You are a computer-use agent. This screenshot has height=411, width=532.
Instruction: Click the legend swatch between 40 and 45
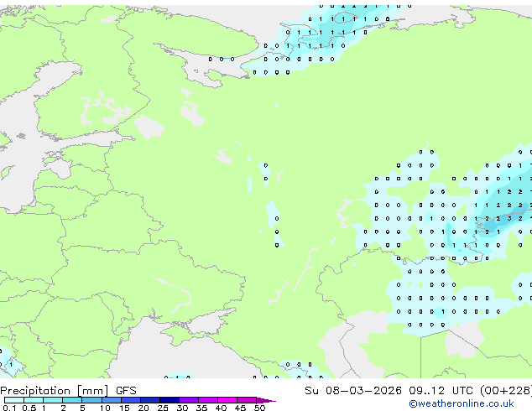click(x=227, y=400)
